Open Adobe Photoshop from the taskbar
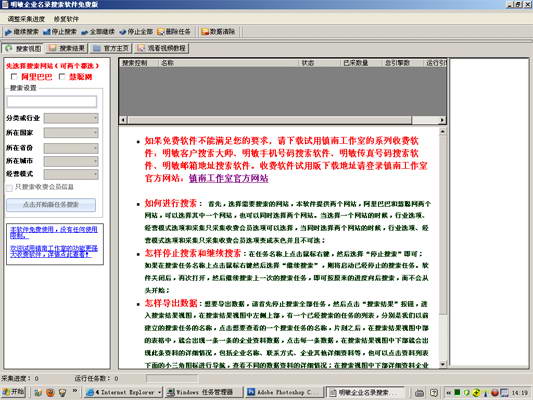Image resolution: width=533 pixels, height=400 pixels. tap(283, 393)
